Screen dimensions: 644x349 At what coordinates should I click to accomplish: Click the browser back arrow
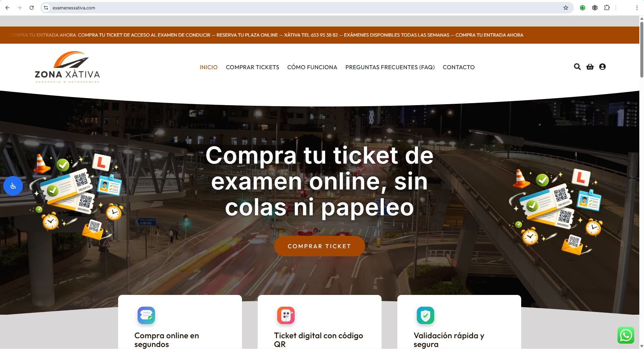point(7,8)
